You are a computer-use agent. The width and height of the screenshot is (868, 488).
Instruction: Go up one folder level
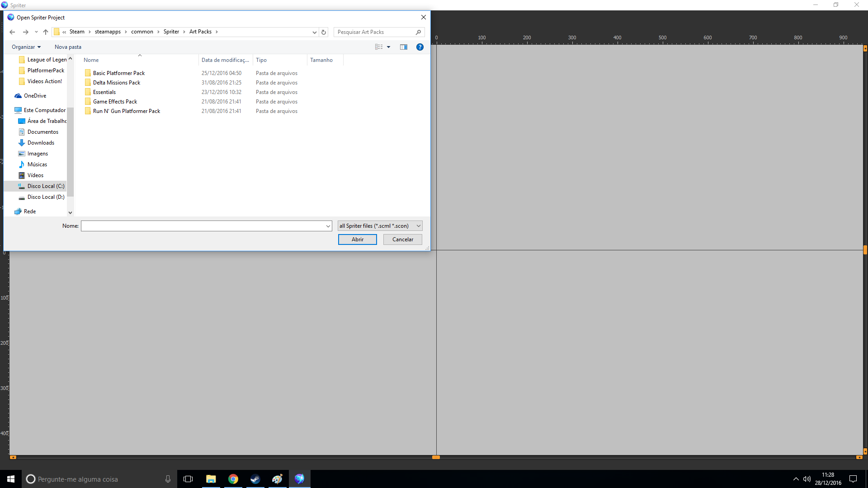46,32
